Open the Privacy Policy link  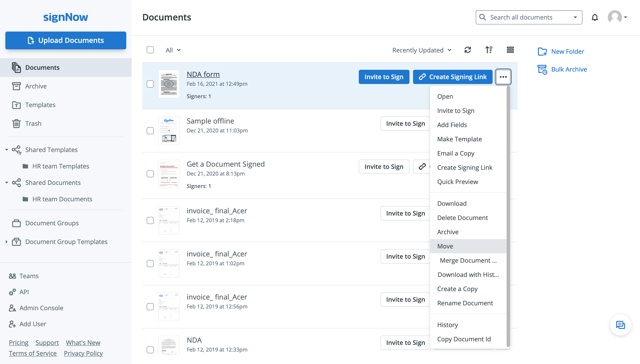[83, 353]
